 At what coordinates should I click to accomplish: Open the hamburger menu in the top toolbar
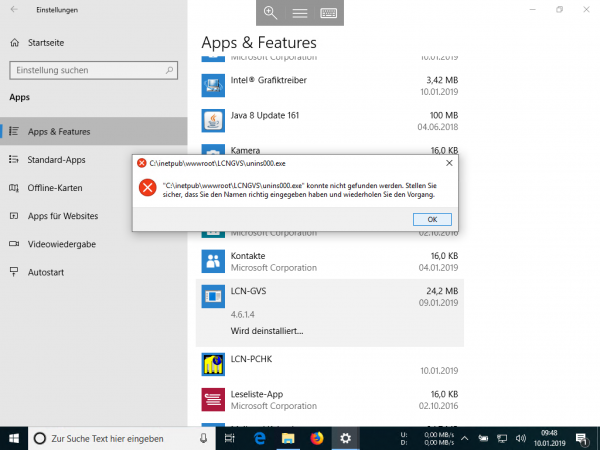pyautogui.click(x=299, y=13)
